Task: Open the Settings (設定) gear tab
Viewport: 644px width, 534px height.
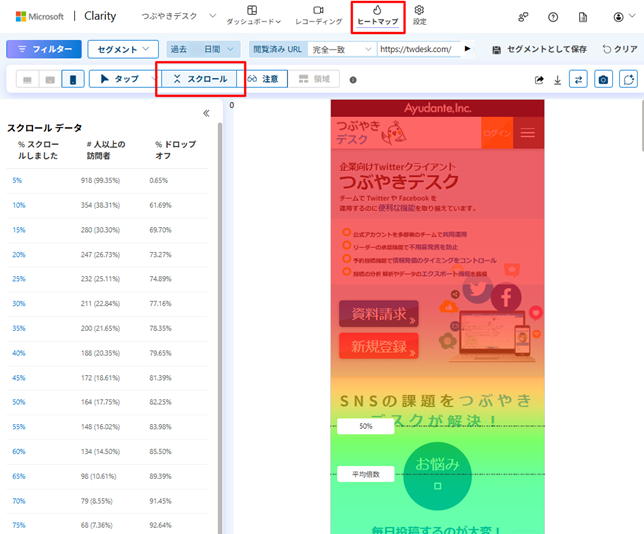Action: click(x=419, y=16)
